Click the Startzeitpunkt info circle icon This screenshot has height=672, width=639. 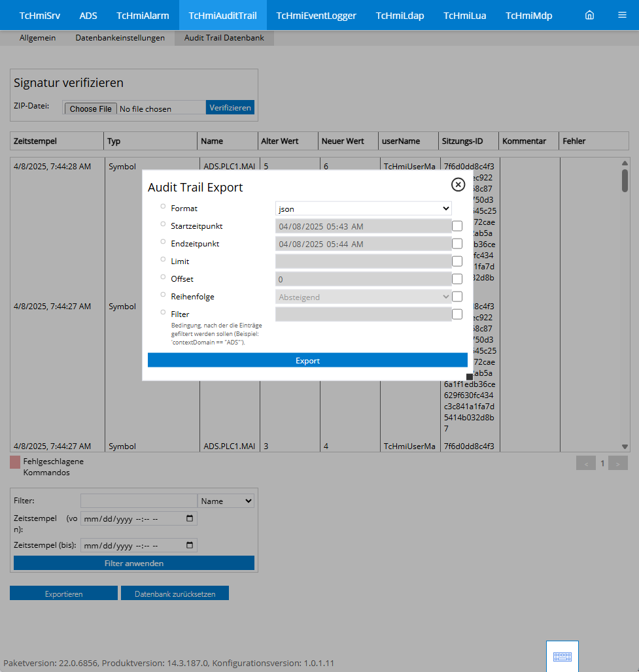pyautogui.click(x=163, y=224)
